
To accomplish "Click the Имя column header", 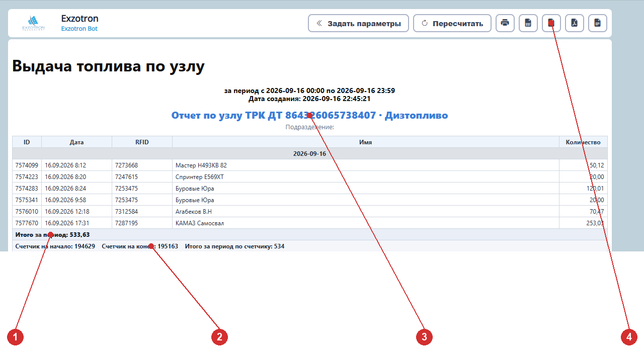I will tap(365, 142).
